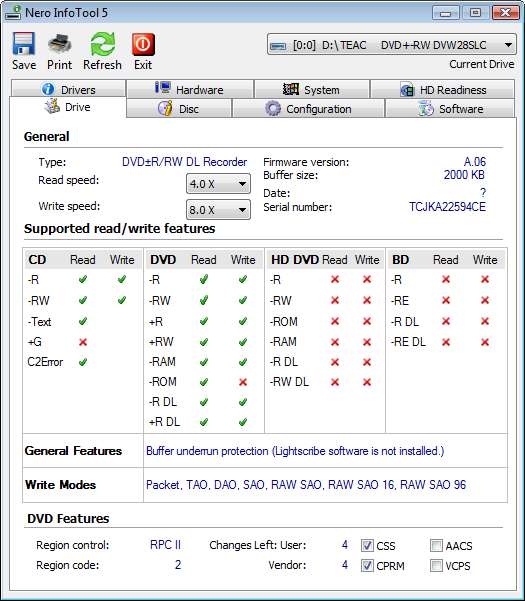Click the Current Drive label

click(x=482, y=64)
